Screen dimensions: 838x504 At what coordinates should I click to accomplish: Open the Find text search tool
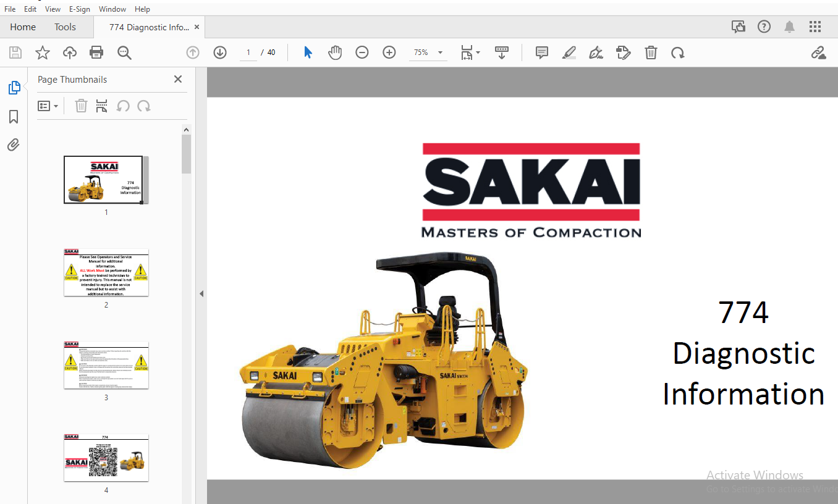point(124,52)
